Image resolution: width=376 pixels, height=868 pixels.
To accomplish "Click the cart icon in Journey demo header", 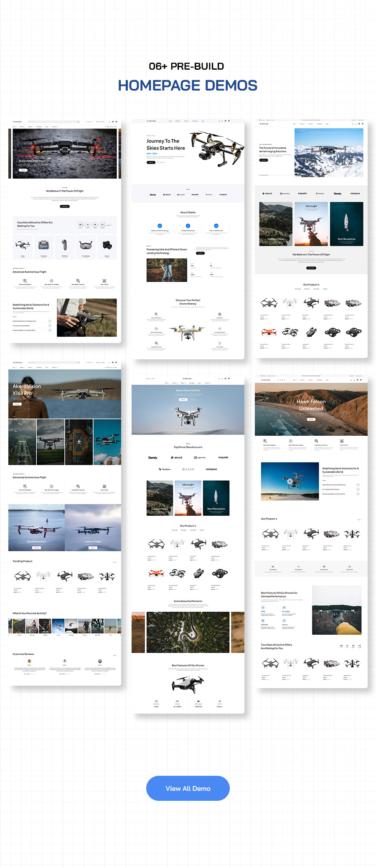I will (229, 121).
